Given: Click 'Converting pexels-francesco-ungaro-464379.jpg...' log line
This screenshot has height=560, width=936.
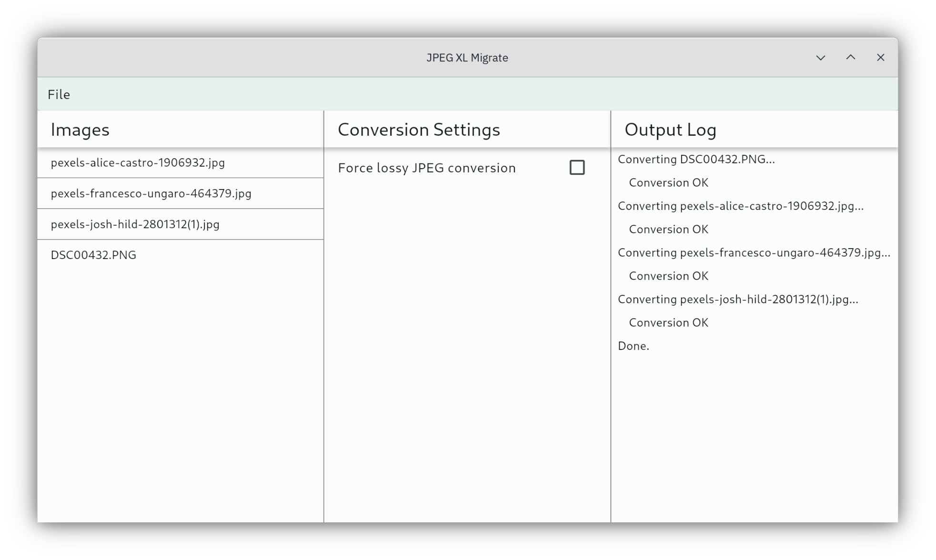Looking at the screenshot, I should pos(754,253).
